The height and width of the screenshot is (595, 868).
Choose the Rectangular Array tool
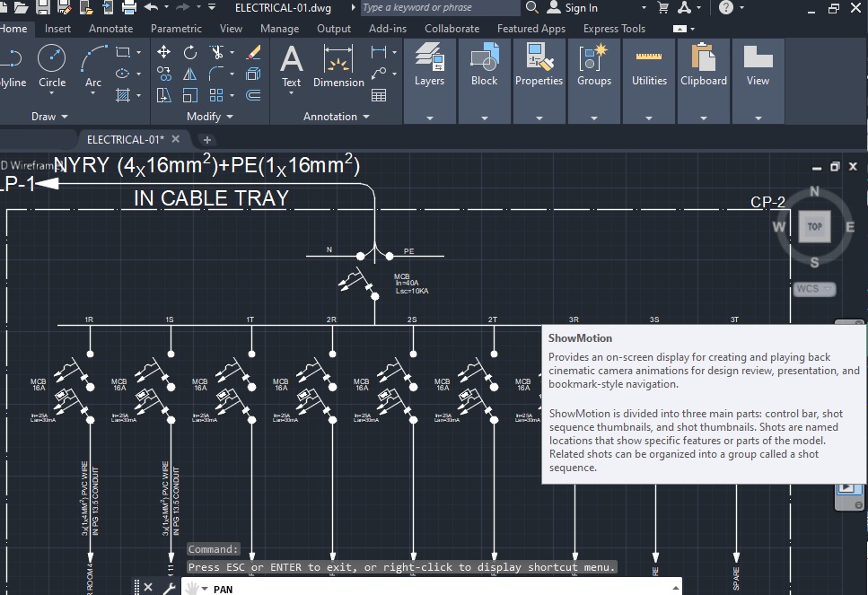[x=216, y=95]
